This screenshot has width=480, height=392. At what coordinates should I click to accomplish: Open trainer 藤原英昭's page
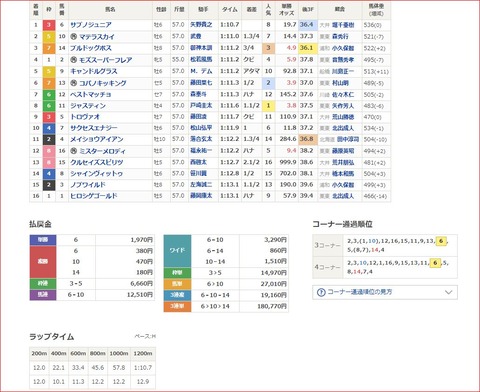coord(343,151)
